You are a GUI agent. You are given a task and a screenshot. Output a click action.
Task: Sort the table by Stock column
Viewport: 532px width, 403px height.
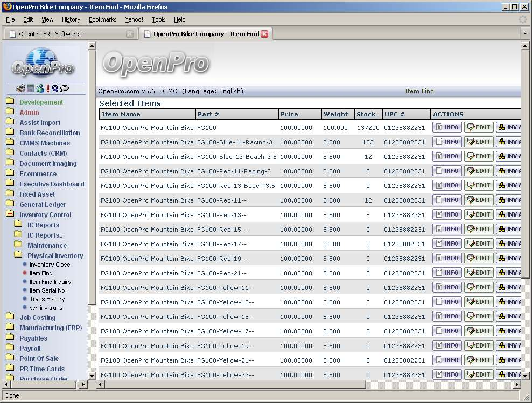pos(366,114)
